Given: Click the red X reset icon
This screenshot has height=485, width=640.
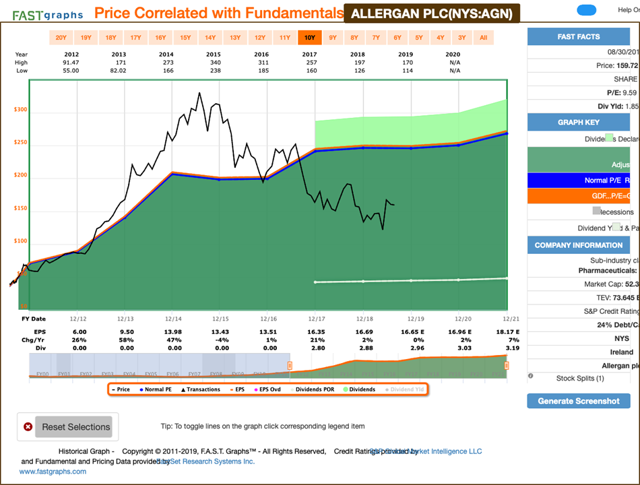Looking at the screenshot, I should point(28,427).
